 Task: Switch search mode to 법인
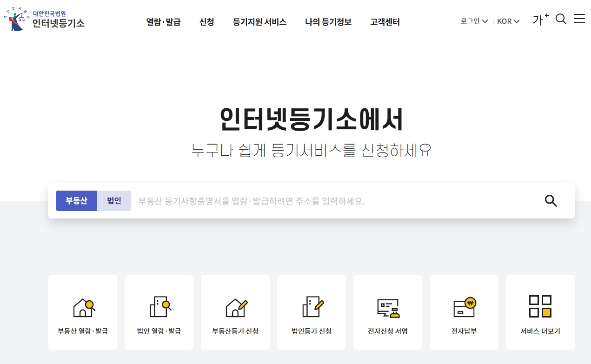tap(114, 201)
